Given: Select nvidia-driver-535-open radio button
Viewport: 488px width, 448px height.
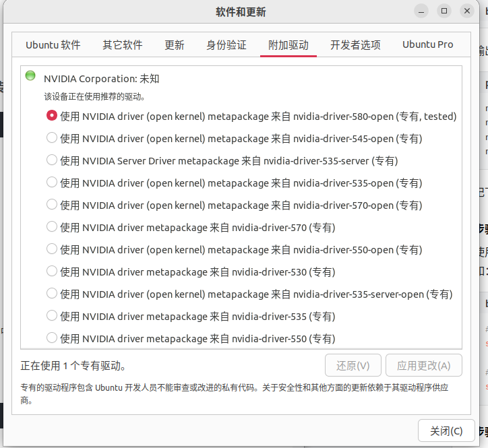Looking at the screenshot, I should (52, 183).
